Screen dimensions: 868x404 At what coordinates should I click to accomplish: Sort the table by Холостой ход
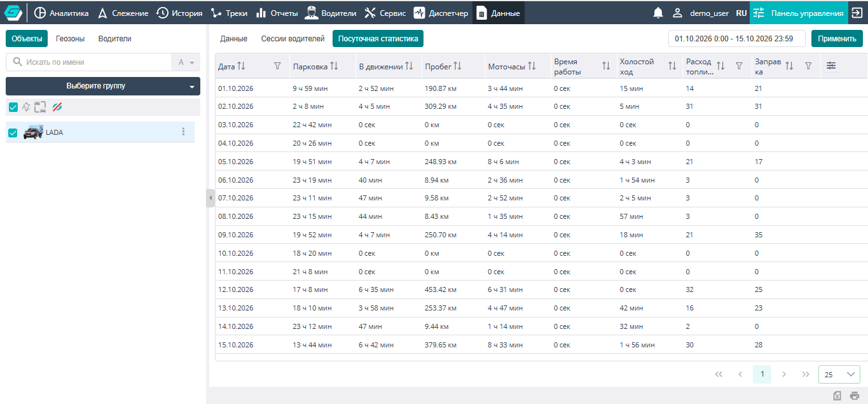[x=672, y=66]
